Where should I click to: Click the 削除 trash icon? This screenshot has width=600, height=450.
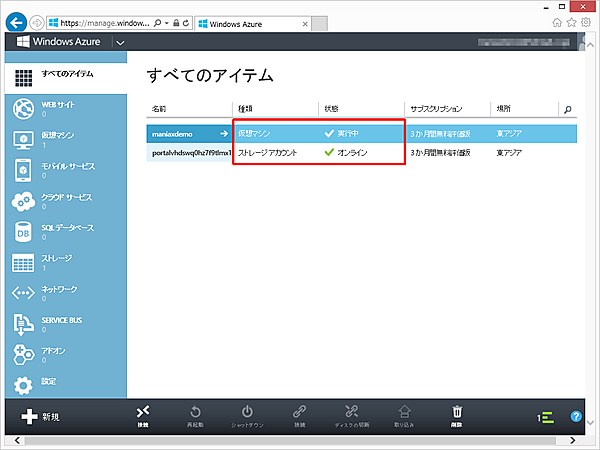click(x=457, y=414)
